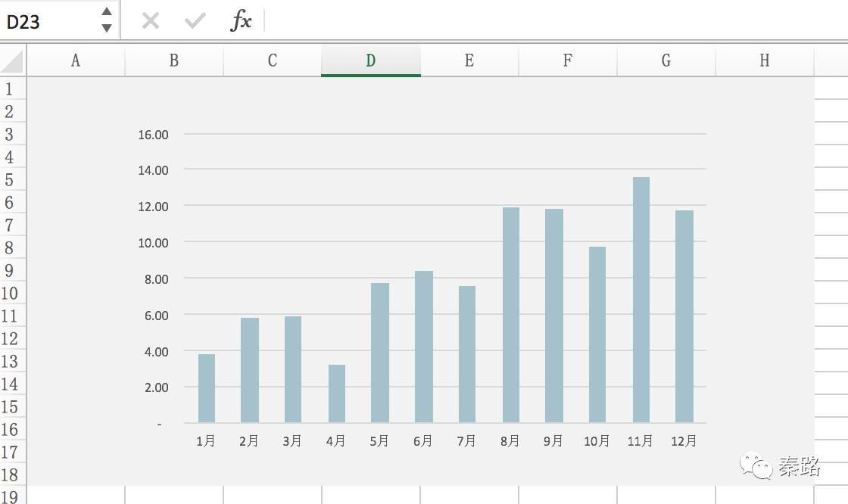This screenshot has width=848, height=504.
Task: Click the 11月 tallest bar in chart
Action: pyautogui.click(x=641, y=300)
